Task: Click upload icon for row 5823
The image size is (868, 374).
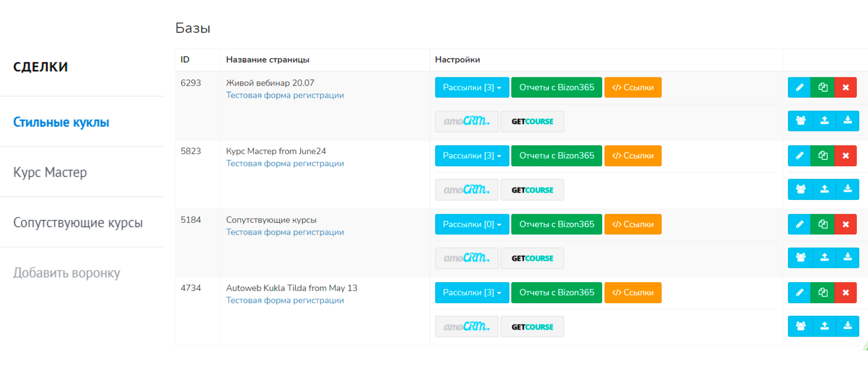Action: [824, 189]
